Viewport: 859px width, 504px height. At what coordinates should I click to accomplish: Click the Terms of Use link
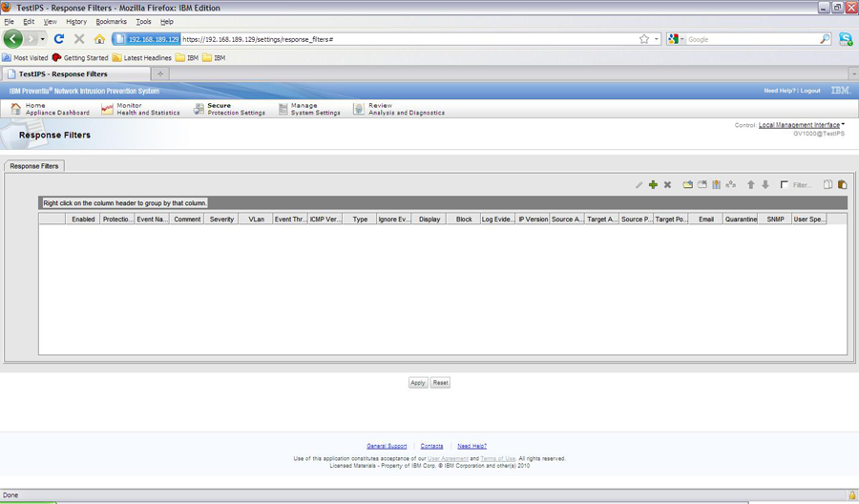point(498,458)
